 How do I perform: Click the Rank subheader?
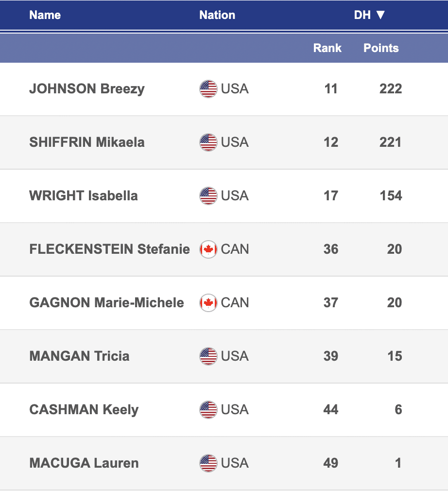click(x=327, y=48)
